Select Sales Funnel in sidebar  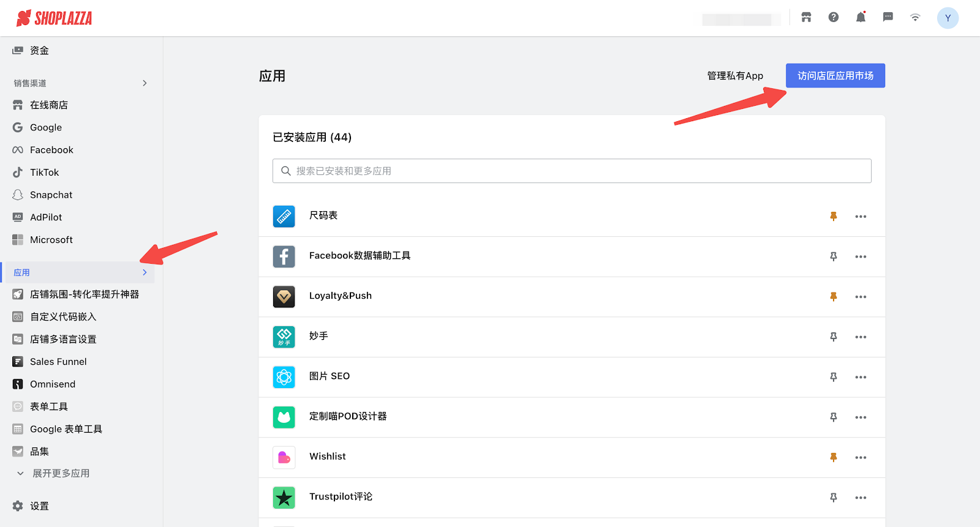click(58, 362)
